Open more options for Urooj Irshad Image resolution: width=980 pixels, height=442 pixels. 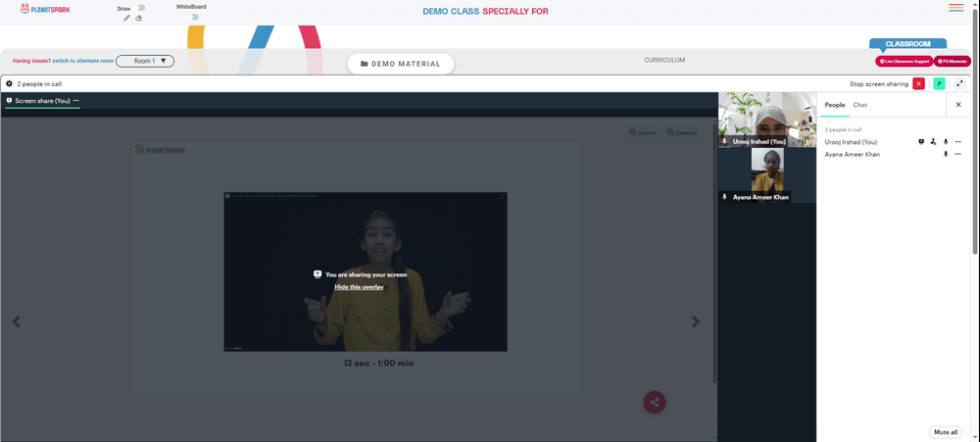coord(957,142)
